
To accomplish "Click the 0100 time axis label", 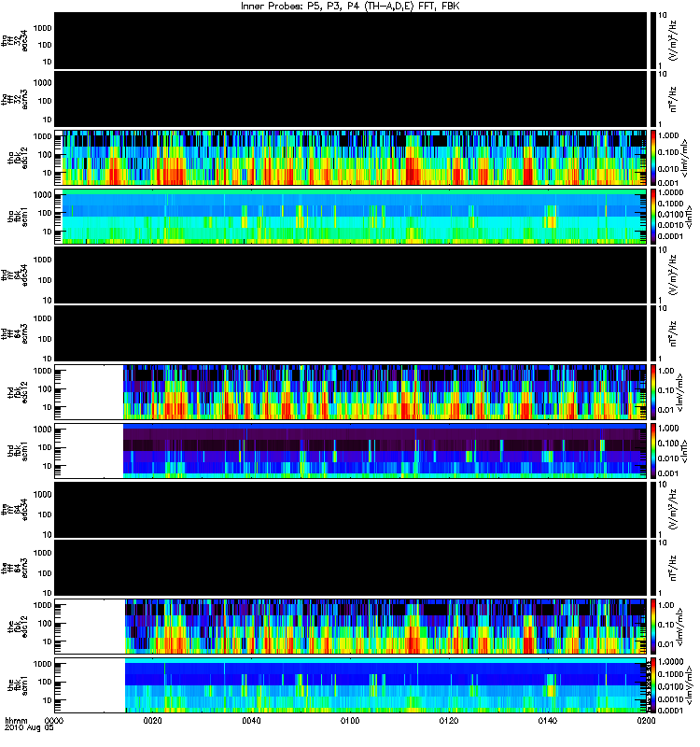I will pyautogui.click(x=349, y=720).
